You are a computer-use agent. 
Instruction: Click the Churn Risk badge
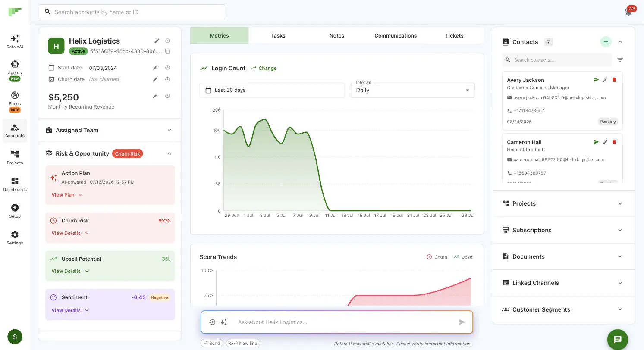(x=128, y=154)
